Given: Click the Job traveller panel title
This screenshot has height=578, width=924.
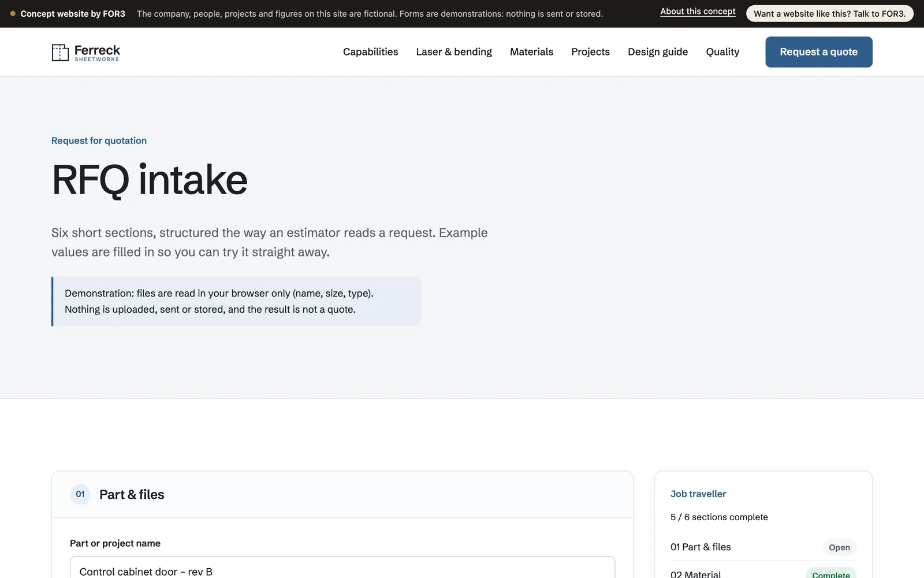Looking at the screenshot, I should click(x=698, y=494).
